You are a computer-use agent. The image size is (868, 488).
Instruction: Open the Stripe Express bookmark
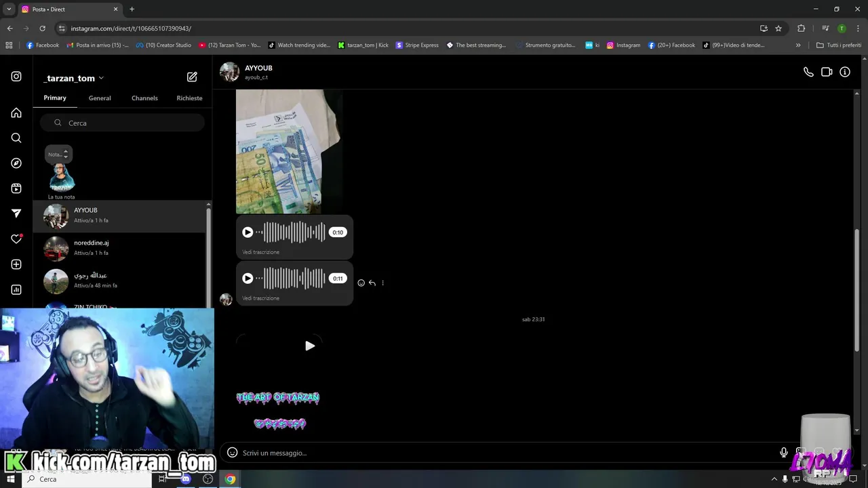(x=417, y=45)
